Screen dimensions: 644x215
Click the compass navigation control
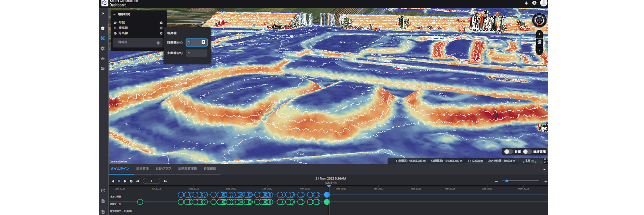click(539, 20)
